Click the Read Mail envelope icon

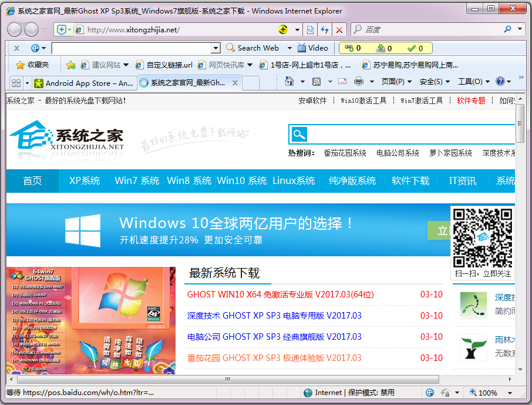[342, 82]
